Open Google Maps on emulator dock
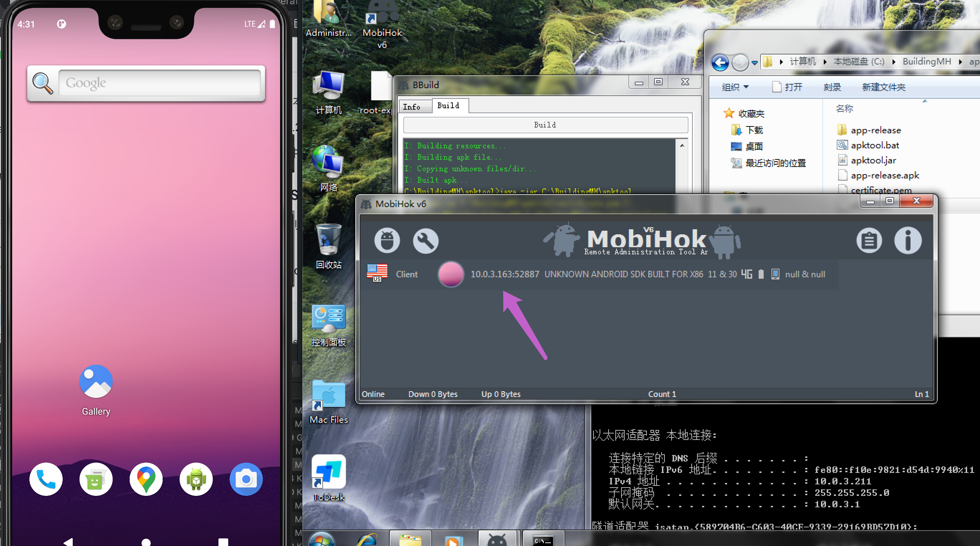 [146, 479]
